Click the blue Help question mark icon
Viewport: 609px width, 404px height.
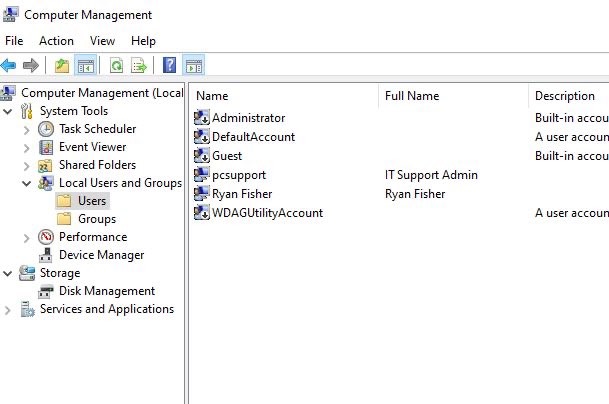(169, 65)
